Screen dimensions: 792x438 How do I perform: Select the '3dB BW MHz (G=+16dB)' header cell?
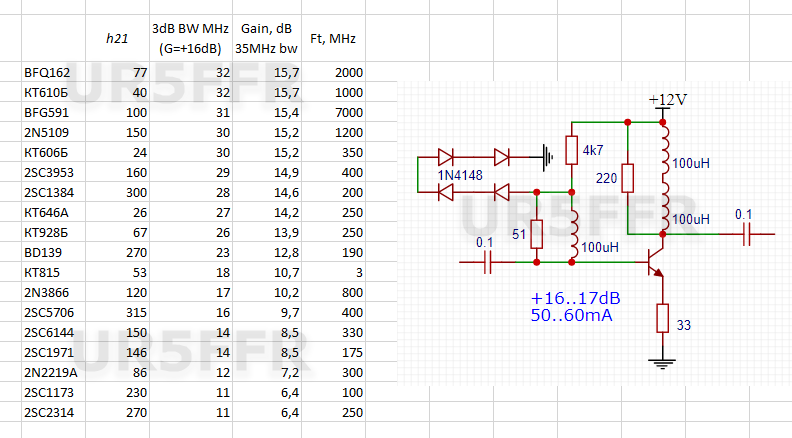point(191,38)
